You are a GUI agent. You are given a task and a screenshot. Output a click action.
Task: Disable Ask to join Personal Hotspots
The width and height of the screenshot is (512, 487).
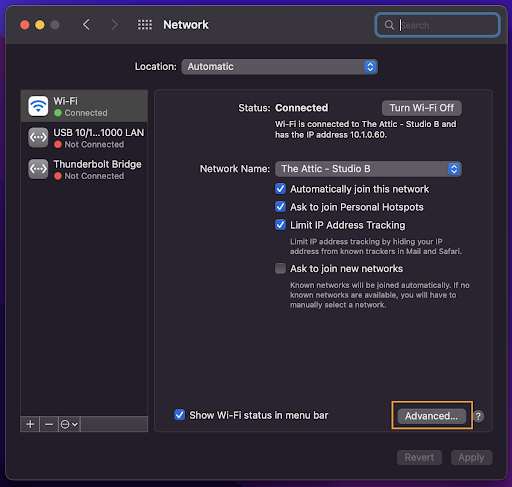[x=280, y=207]
